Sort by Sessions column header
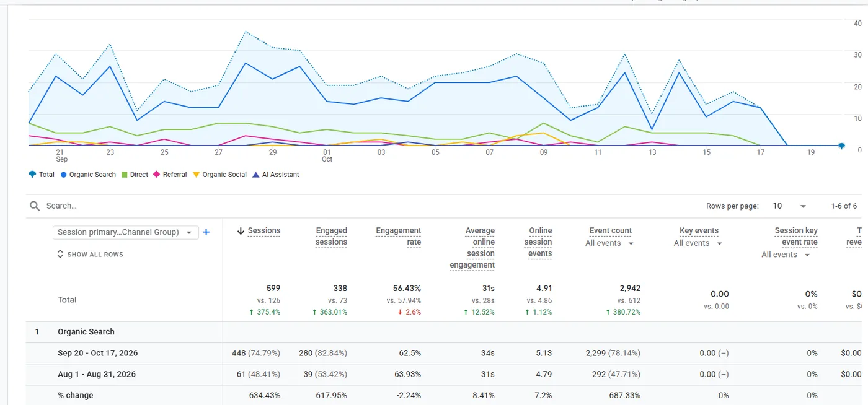This screenshot has height=405, width=868. tap(264, 230)
